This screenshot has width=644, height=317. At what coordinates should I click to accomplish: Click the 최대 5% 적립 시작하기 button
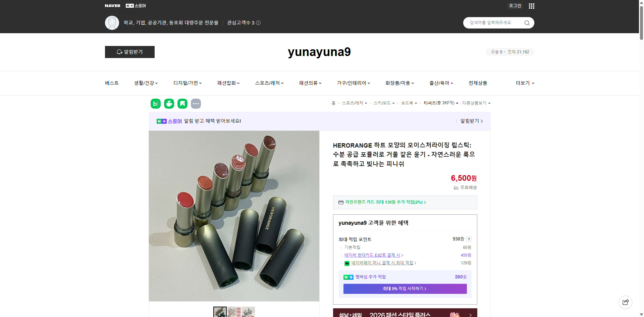405,288
